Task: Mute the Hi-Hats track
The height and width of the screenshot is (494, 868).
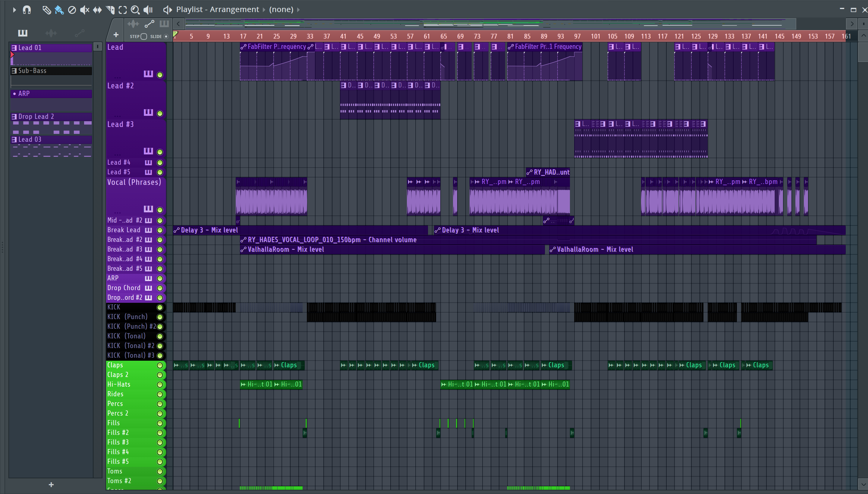Action: coord(160,385)
